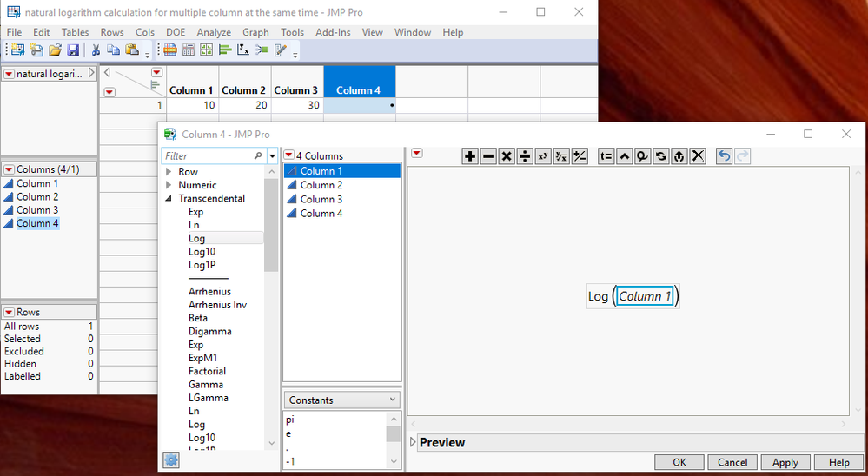The height and width of the screenshot is (476, 868).
Task: Click the blue gear icon in formula editor
Action: [171, 460]
